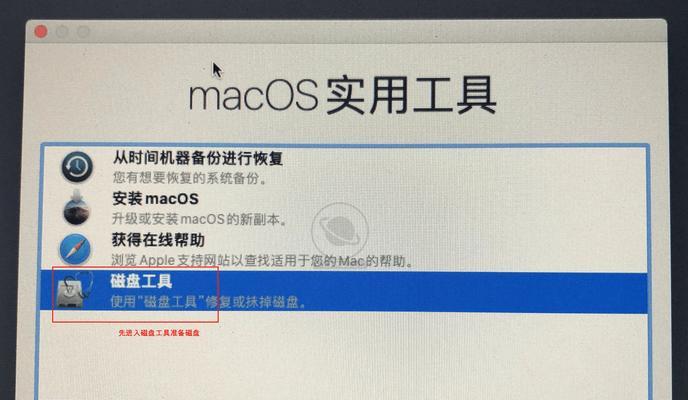Select the 安装 macOS option title

[x=155, y=199]
